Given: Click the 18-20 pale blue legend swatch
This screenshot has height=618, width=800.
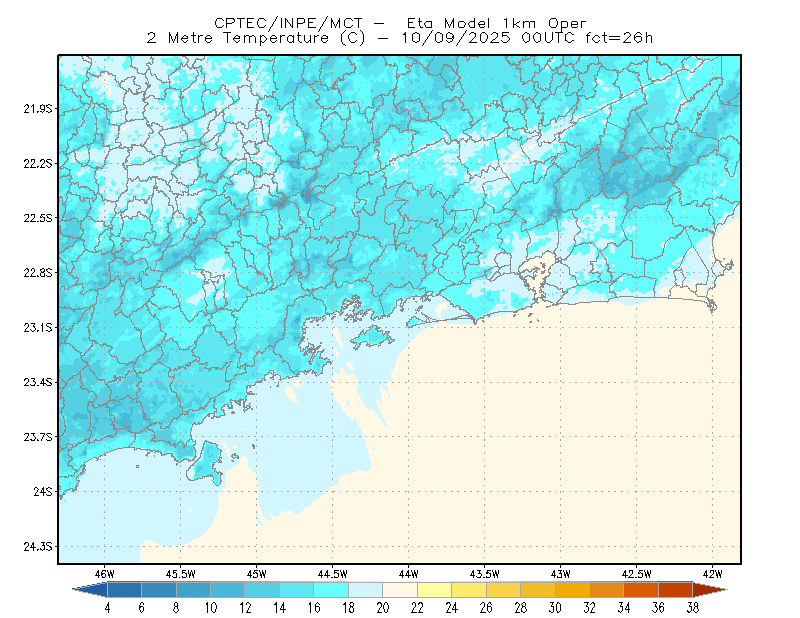Looking at the screenshot, I should click(365, 589).
